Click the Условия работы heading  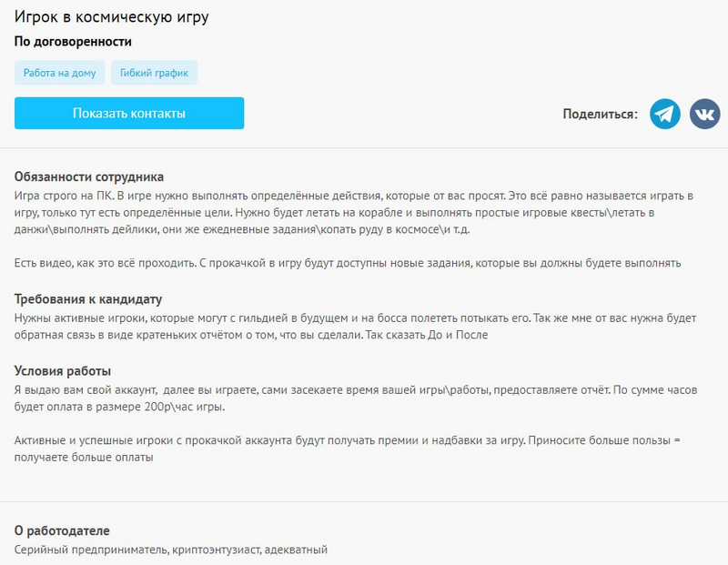(63, 371)
